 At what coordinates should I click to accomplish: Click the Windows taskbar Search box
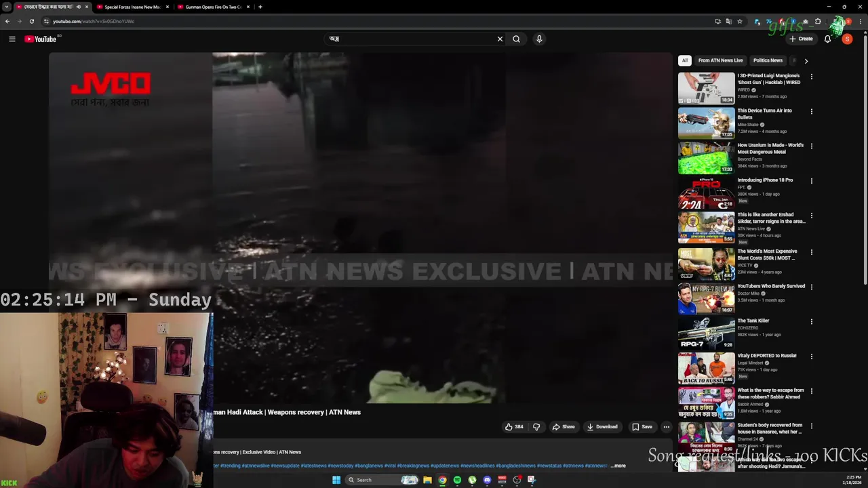pos(383,480)
